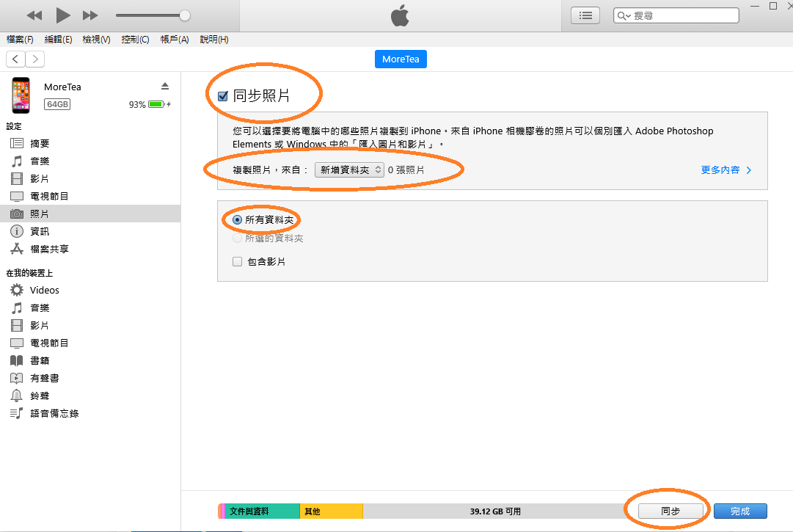Click the magnifier search options icon
Image resolution: width=793 pixels, height=532 pixels.
[x=624, y=16]
